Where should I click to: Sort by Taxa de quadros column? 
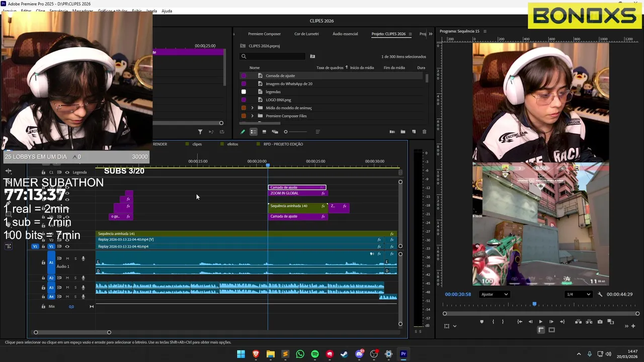click(330, 67)
